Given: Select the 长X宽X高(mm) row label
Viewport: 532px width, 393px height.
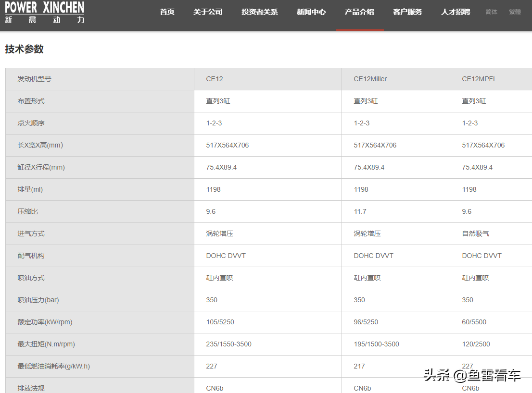Looking at the screenshot, I should (40, 145).
